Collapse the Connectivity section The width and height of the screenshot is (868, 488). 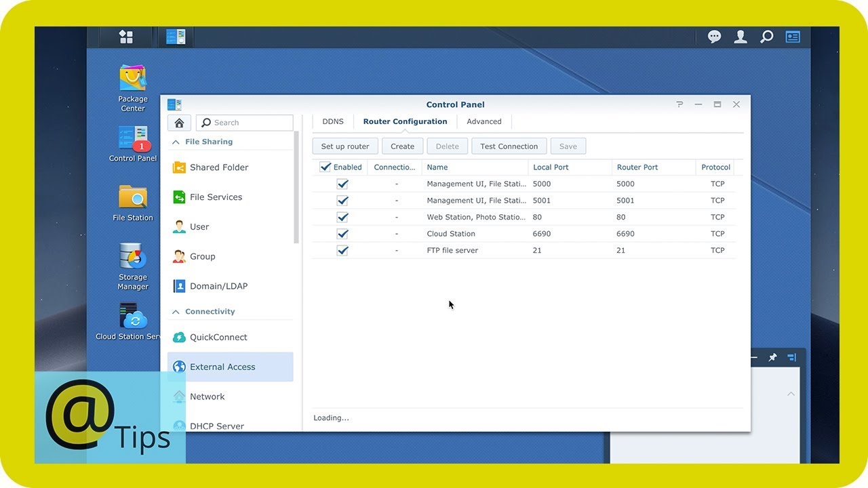pyautogui.click(x=176, y=312)
